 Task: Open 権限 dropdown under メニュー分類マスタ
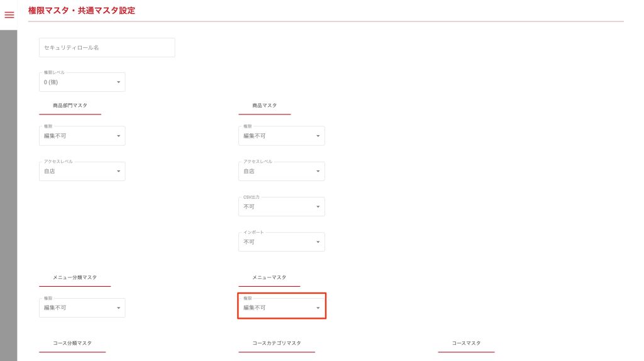tap(82, 308)
